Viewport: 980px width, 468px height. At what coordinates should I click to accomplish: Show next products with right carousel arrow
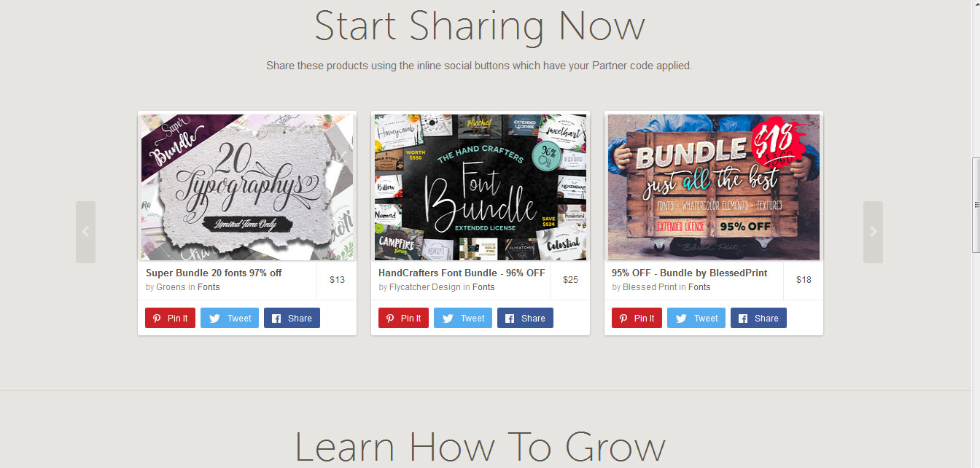(873, 232)
